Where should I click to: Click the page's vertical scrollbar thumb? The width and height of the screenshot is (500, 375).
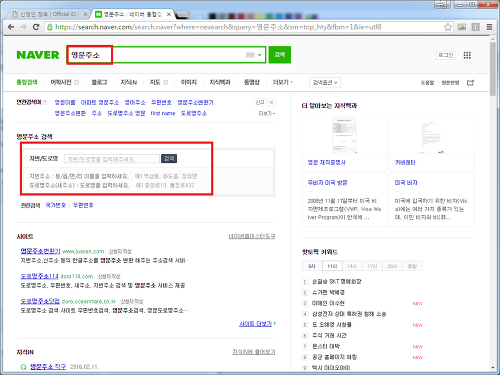493,69
